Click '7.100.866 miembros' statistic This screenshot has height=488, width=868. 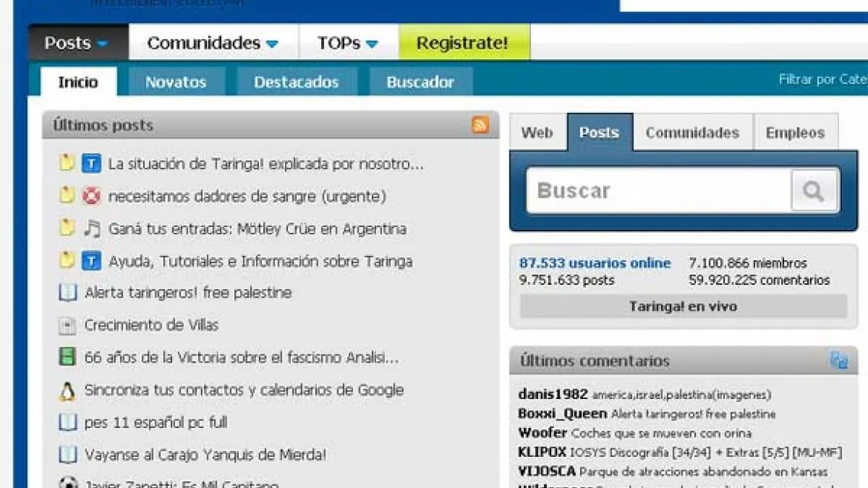point(748,263)
